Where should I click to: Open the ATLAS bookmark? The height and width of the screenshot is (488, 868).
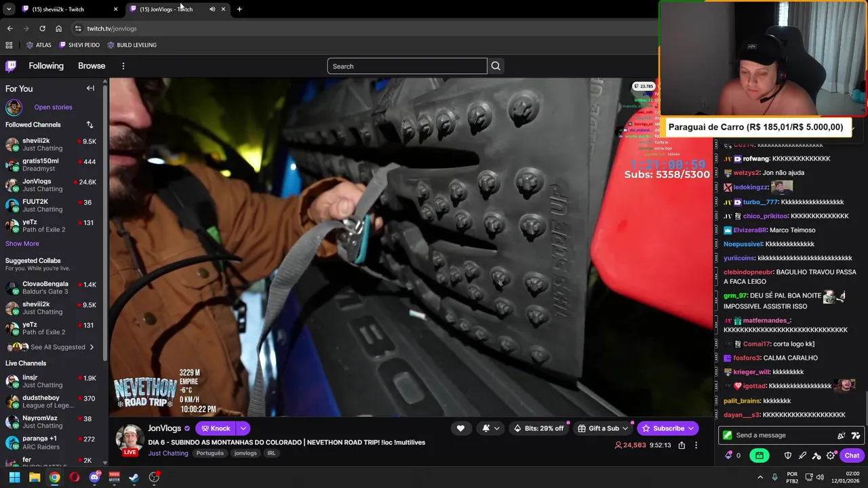[x=39, y=45]
